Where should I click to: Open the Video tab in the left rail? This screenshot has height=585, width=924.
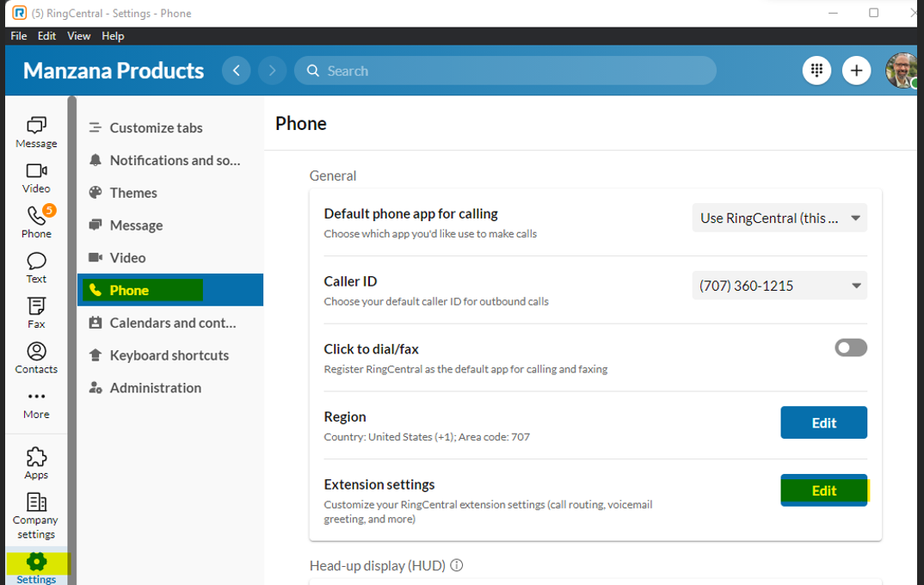[36, 178]
